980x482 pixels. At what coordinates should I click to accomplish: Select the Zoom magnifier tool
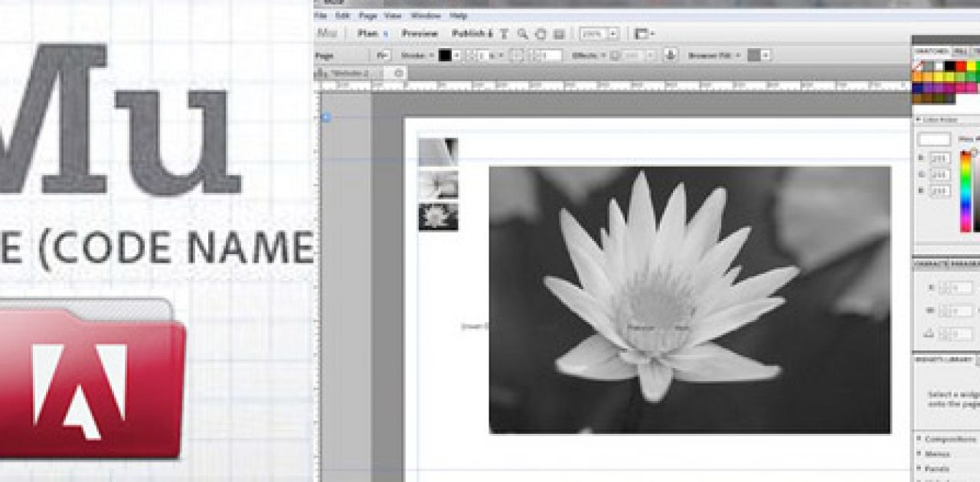pos(522,34)
